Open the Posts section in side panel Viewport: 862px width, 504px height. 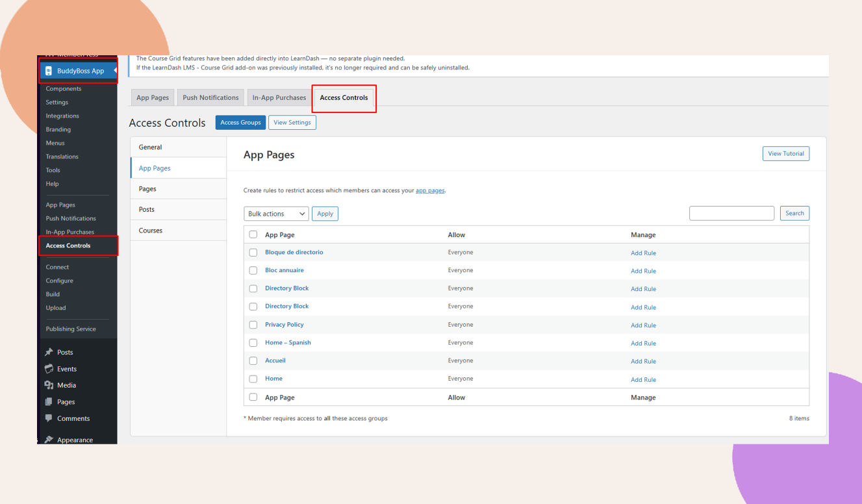[x=179, y=210]
